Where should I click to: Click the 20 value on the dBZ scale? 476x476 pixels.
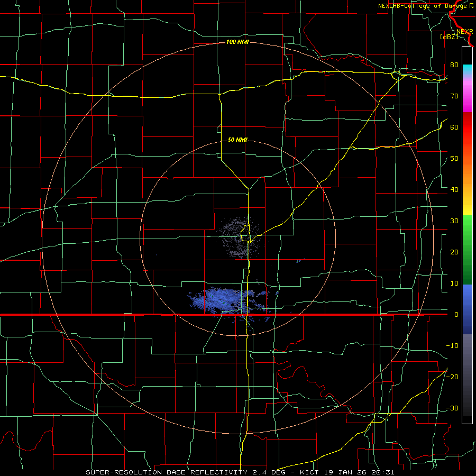point(454,252)
